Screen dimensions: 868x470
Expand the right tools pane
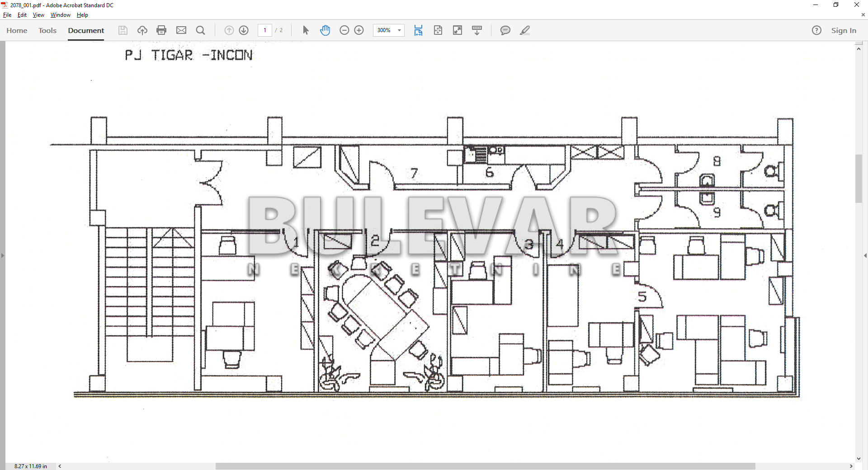point(865,256)
